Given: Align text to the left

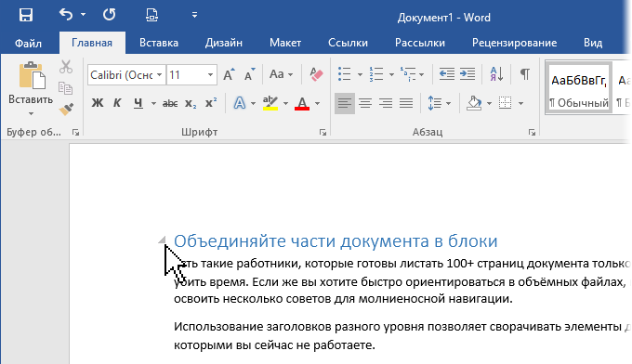Looking at the screenshot, I should [345, 103].
